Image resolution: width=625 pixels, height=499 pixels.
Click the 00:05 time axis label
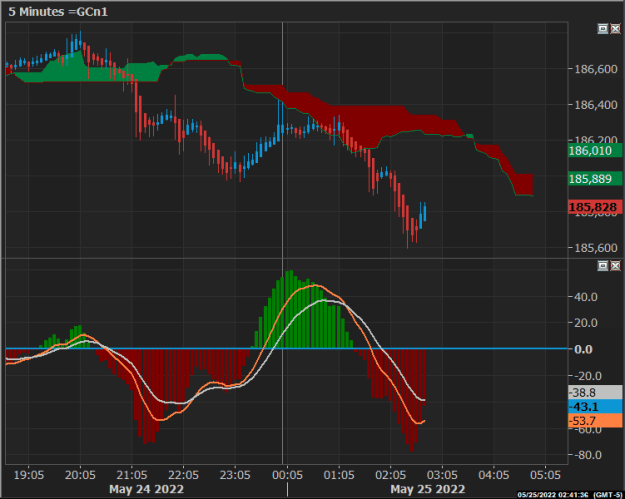point(287,475)
